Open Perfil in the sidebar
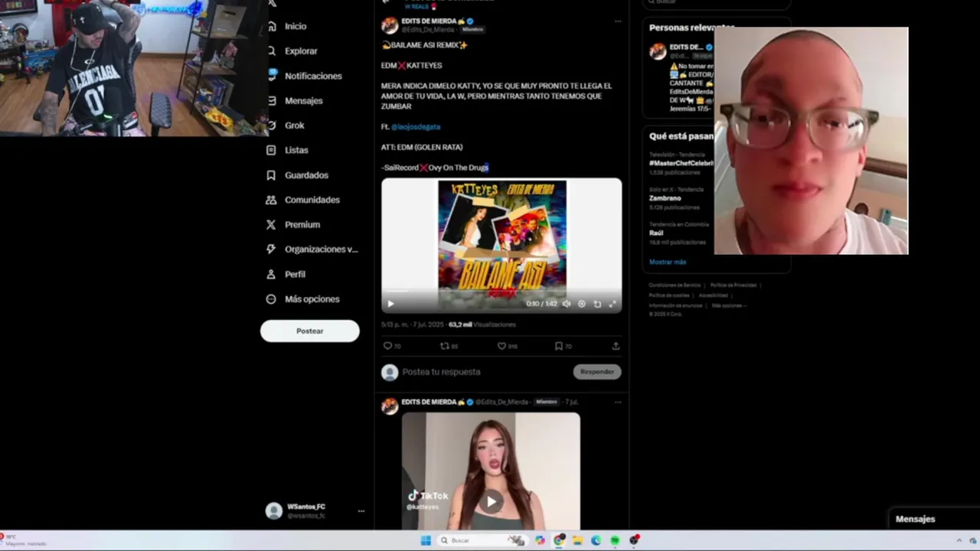 [286, 274]
